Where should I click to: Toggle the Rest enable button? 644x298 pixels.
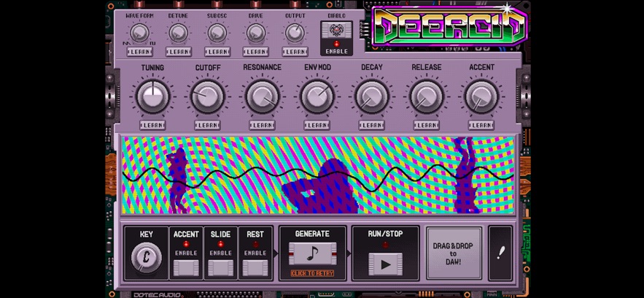[255, 267]
